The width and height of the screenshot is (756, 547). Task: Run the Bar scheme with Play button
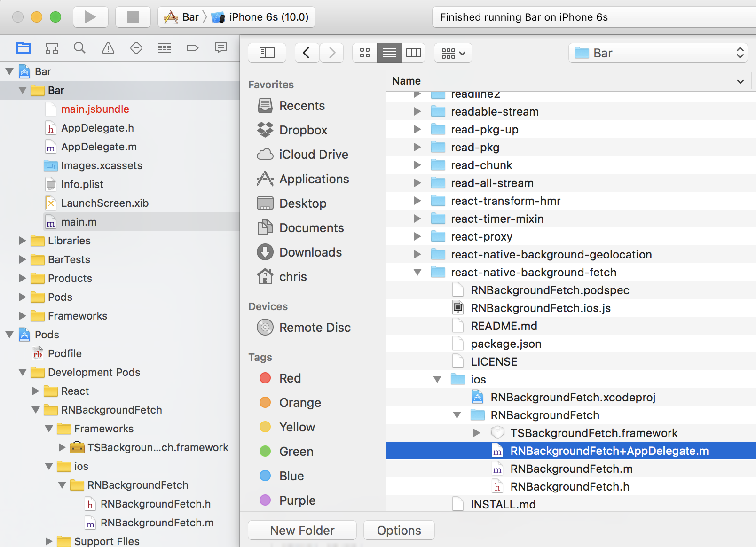91,17
